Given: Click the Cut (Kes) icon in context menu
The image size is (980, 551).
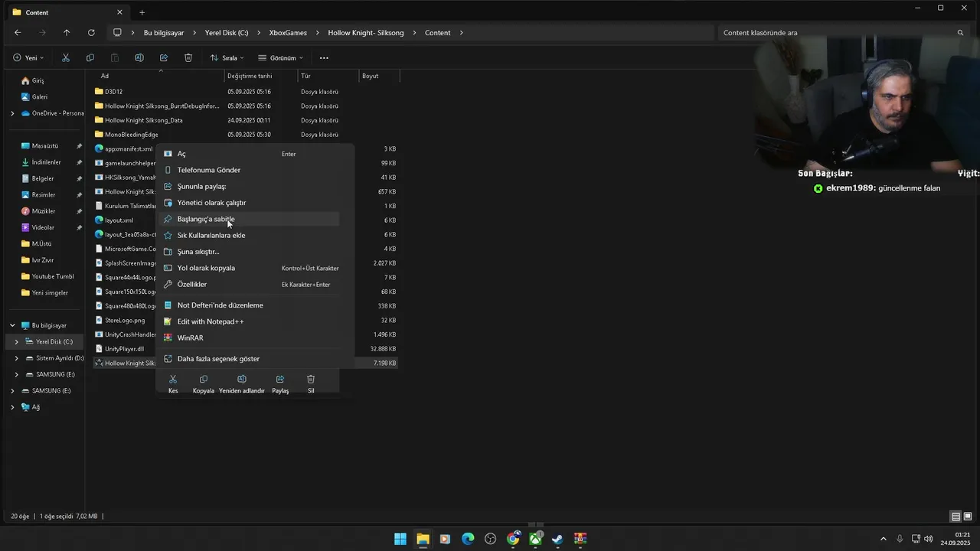Looking at the screenshot, I should (173, 379).
